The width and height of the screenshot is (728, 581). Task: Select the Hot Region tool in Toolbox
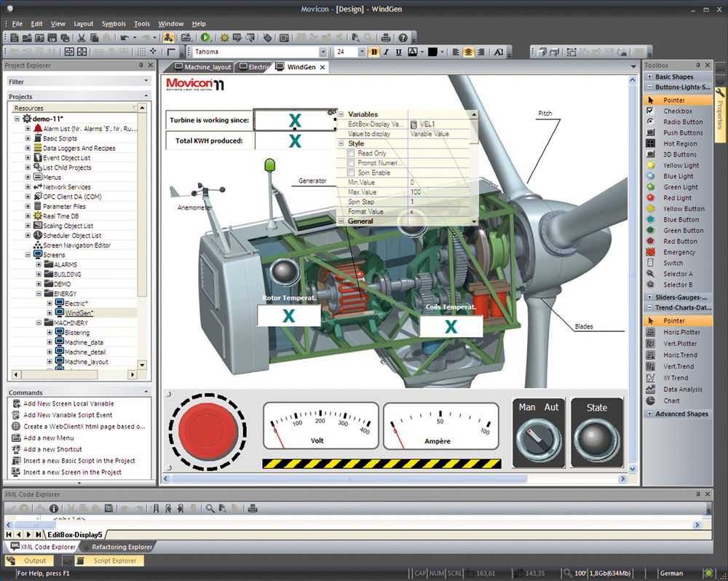(680, 143)
